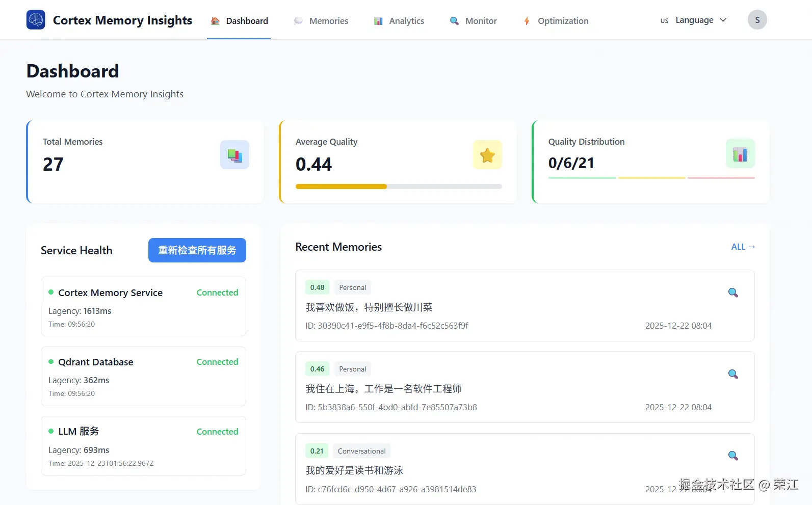Click the Welcome to Cortex Memory Insights subtitle
Viewport: 812px width, 505px height.
tap(104, 94)
